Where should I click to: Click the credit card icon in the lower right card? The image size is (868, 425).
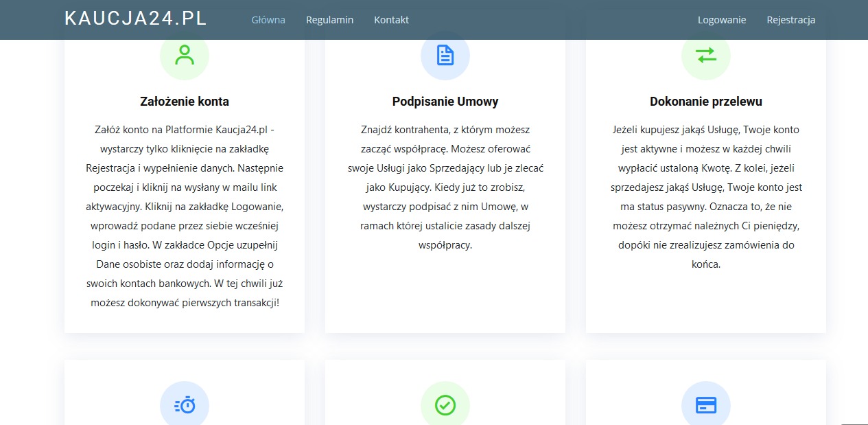coord(706,405)
